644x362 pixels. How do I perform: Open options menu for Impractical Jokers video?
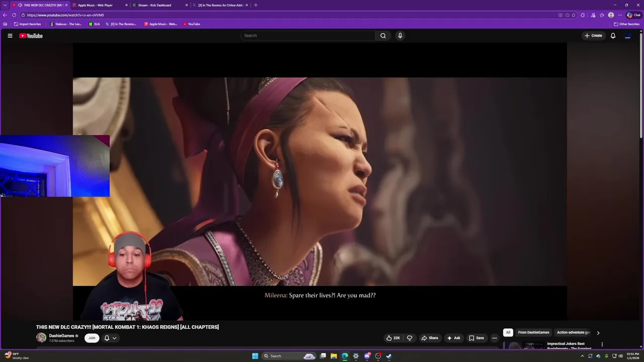602,344
